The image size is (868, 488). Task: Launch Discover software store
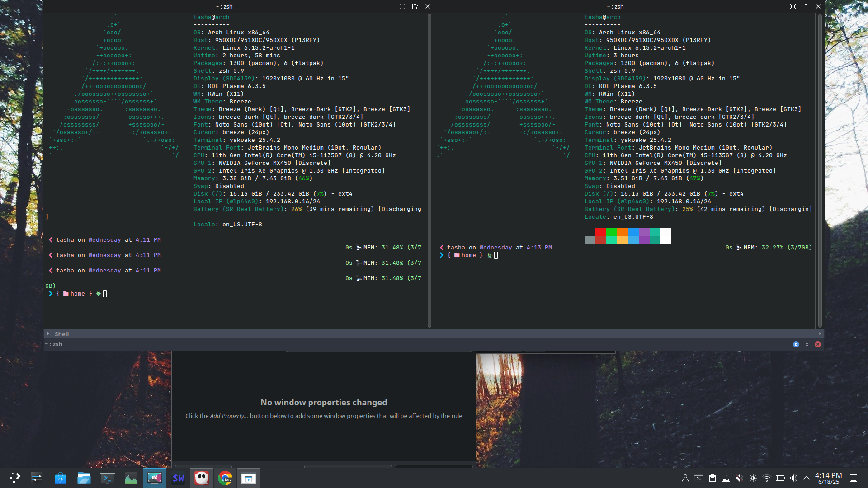(x=61, y=478)
